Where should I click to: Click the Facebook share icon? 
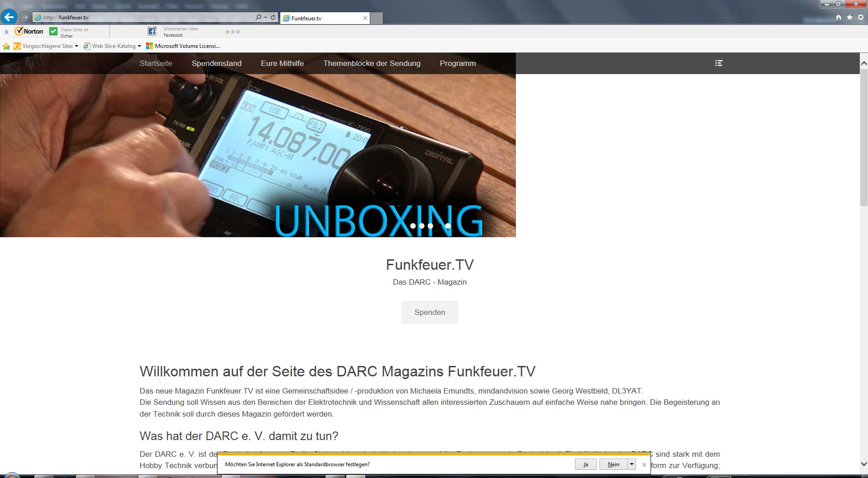(152, 31)
